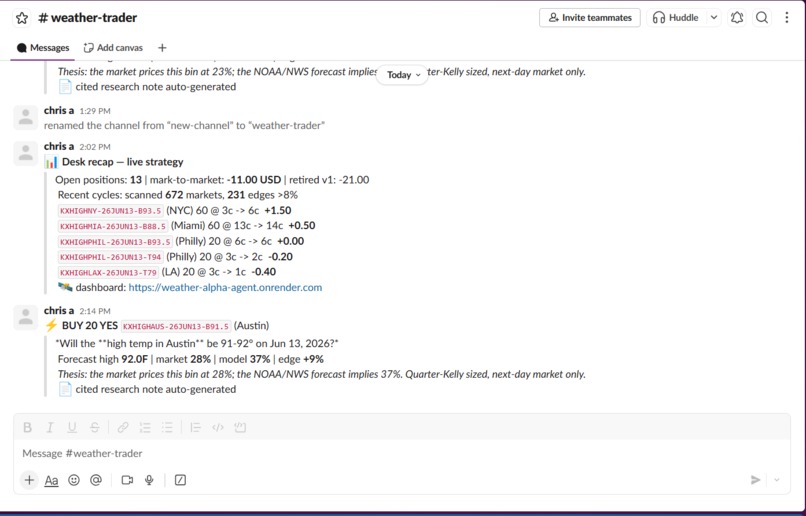Apply bulleted list formatting
Viewport: 806px width, 516px height.
[167, 427]
